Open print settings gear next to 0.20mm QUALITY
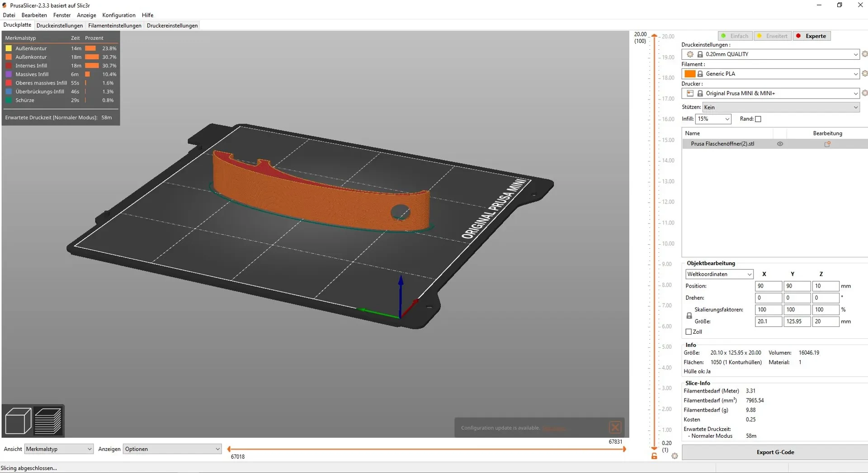The width and height of the screenshot is (868, 473). pos(864,54)
